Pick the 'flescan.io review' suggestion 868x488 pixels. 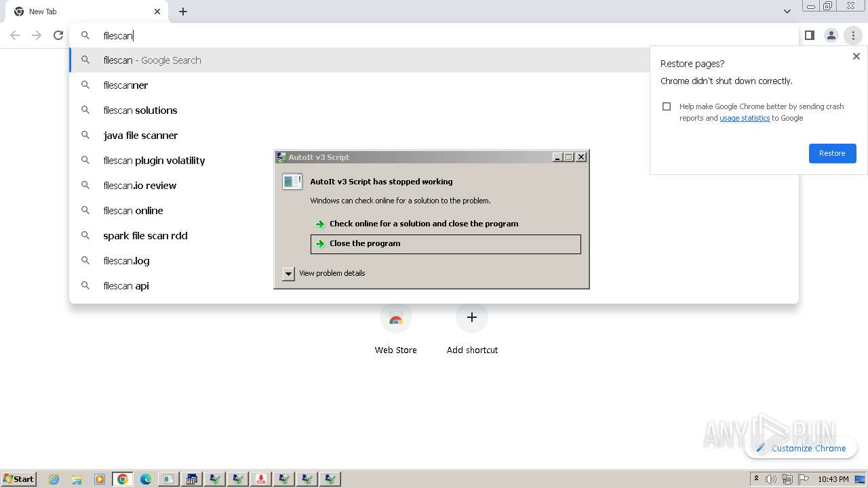click(x=171, y=186)
